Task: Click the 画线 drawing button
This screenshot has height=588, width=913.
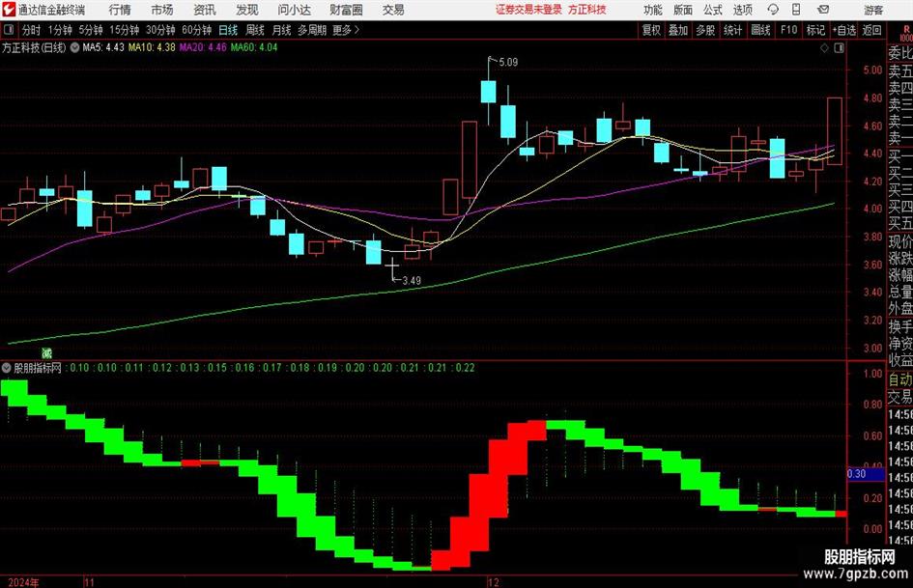Action: [760, 30]
